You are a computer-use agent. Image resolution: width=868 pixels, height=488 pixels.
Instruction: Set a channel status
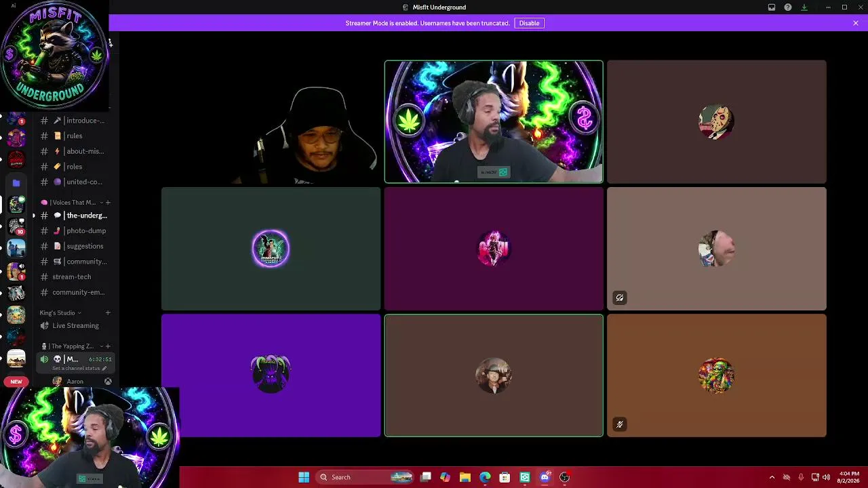79,369
